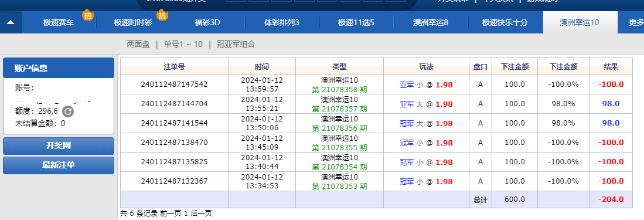The image size is (644, 220).
Task: Click the 最新注单 button
Action: [59, 165]
